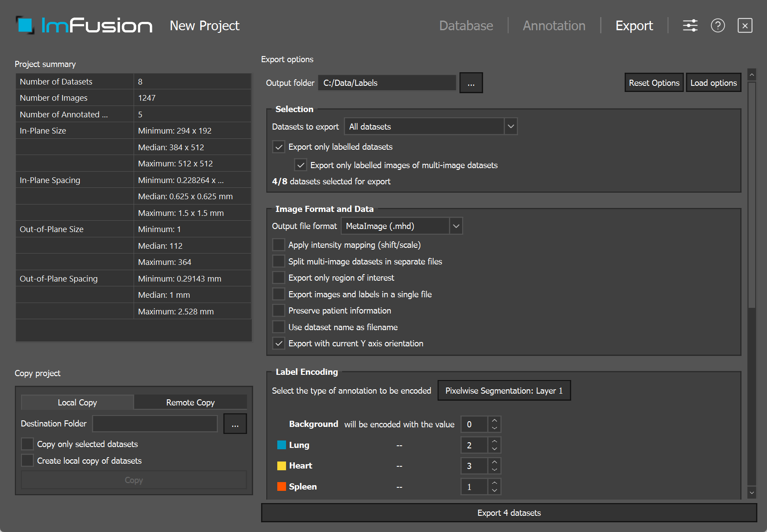The height and width of the screenshot is (532, 767).
Task: Click the export options scrollbar down arrow
Action: pyautogui.click(x=752, y=493)
